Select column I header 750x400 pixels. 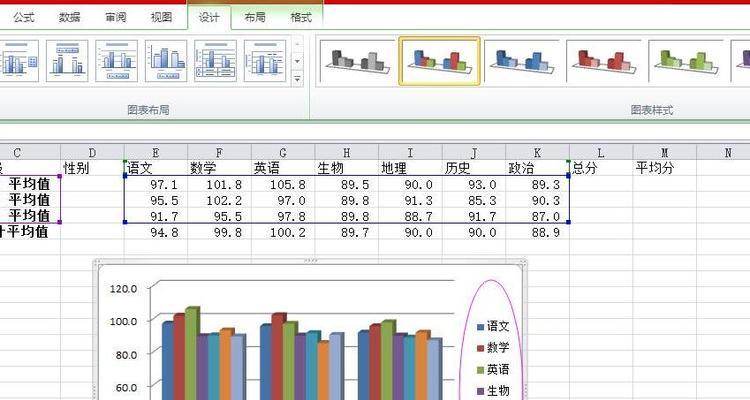pyautogui.click(x=410, y=153)
